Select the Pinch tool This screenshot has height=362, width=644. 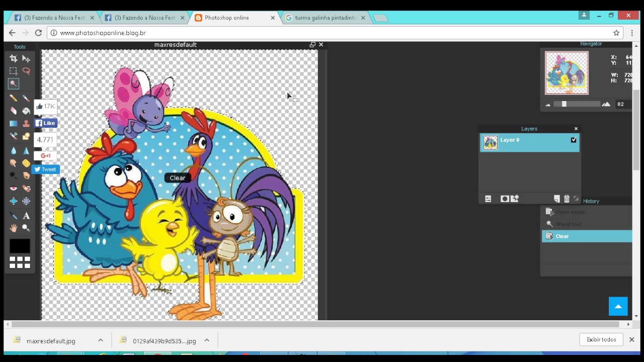(x=26, y=201)
